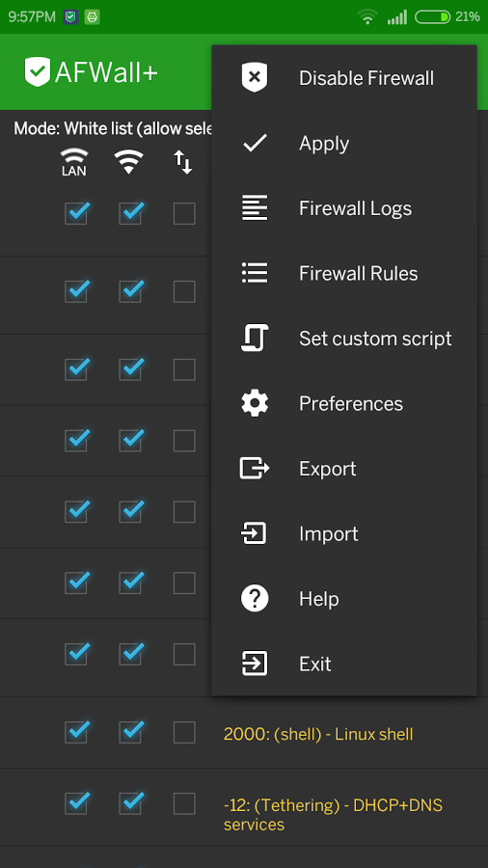Uncheck LAN access for Linux shell
The height and width of the screenshot is (868, 488).
click(x=76, y=732)
